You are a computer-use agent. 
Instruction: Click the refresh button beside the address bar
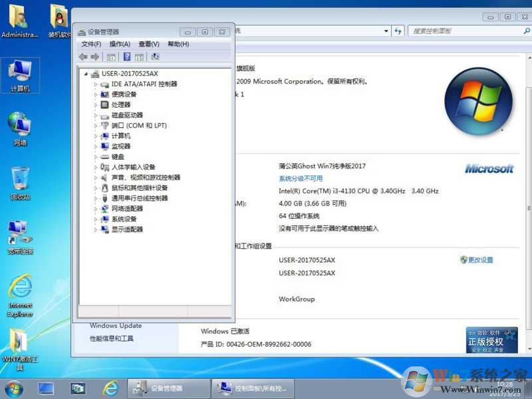tap(398, 31)
